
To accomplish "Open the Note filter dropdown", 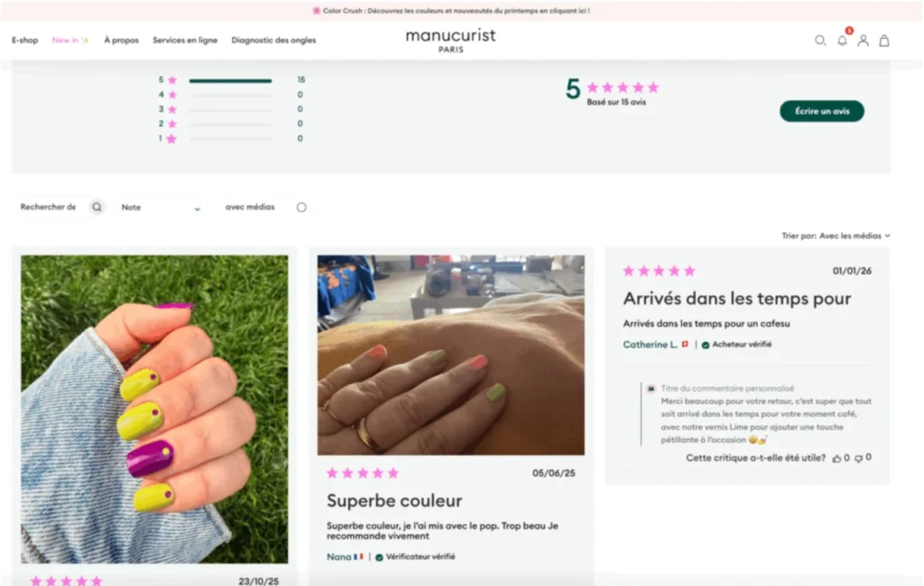I will click(x=161, y=208).
